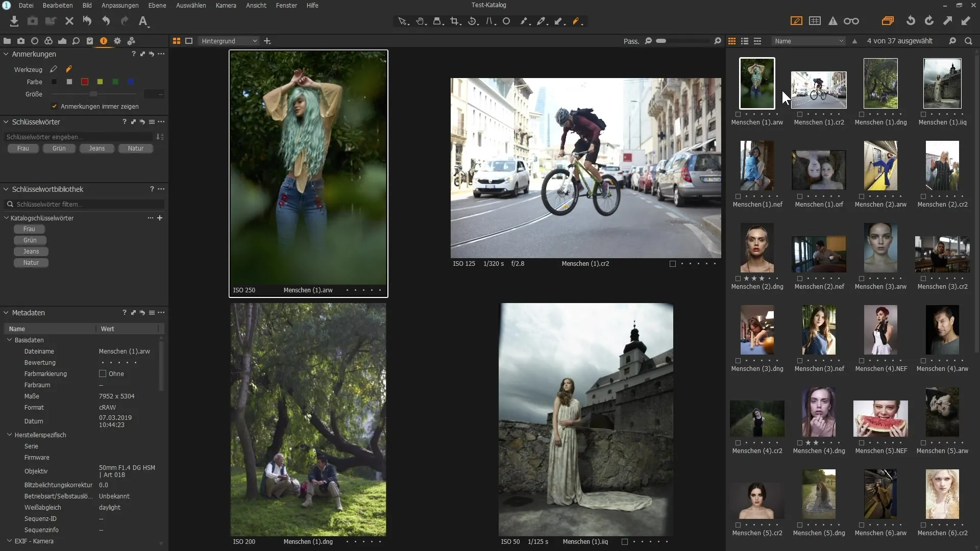Image resolution: width=980 pixels, height=551 pixels.
Task: Uncheck 'Anmerkungen immer zeigen' checkbox
Action: coord(54,106)
